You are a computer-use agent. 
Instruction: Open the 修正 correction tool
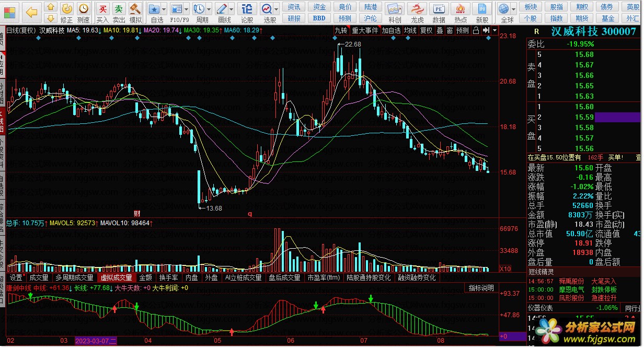point(67,12)
